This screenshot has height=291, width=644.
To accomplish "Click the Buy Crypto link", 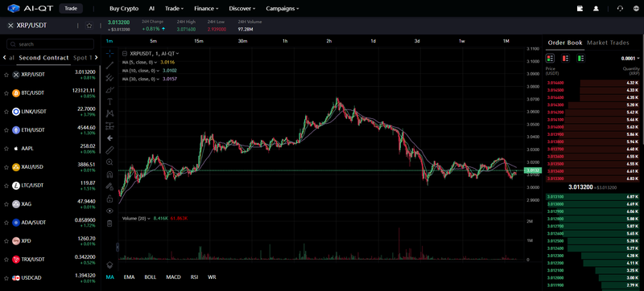I will 124,8.
